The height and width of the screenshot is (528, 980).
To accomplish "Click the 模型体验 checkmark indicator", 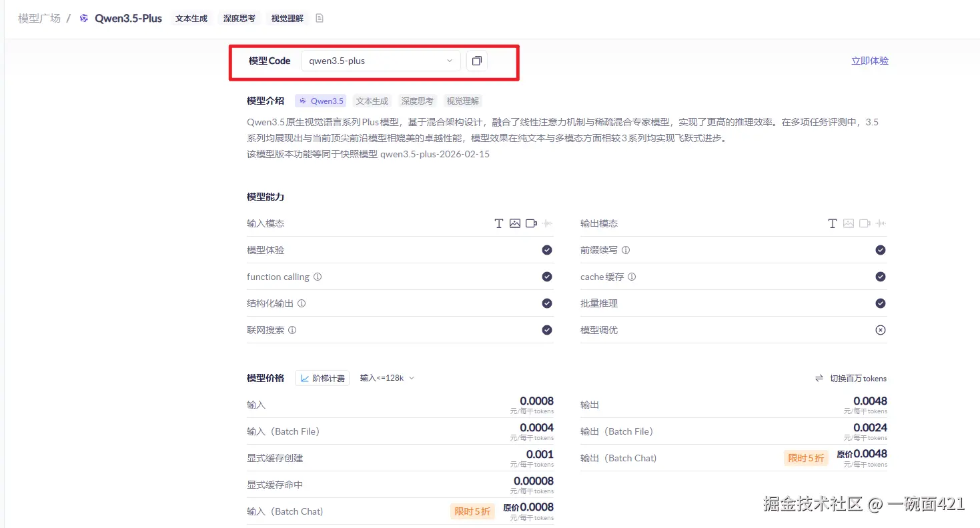I will click(547, 250).
